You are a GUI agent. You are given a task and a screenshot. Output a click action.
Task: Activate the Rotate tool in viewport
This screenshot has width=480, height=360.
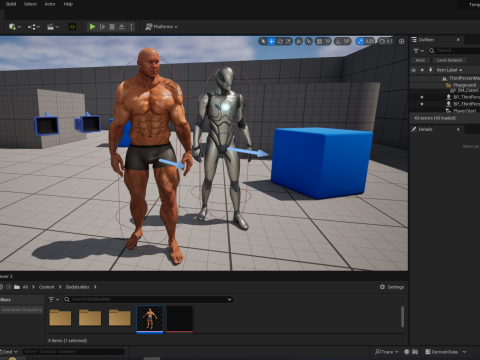tap(280, 41)
